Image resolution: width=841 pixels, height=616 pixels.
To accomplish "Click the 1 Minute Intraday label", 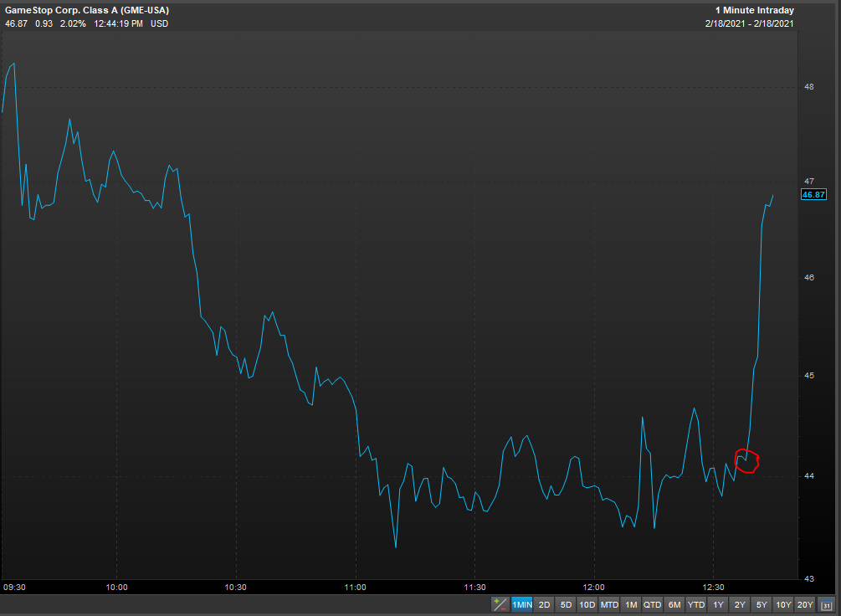I will (x=755, y=10).
